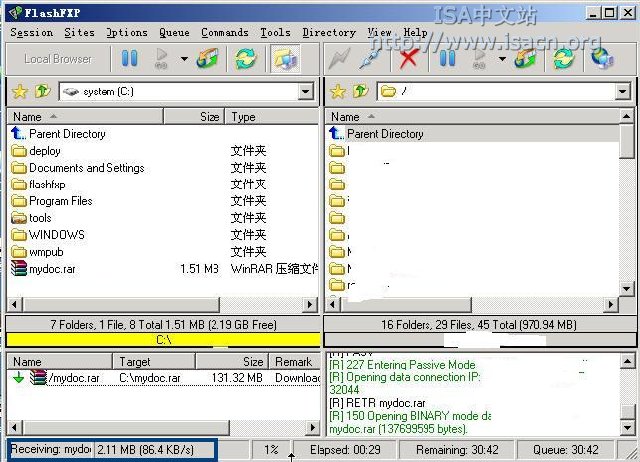The height and width of the screenshot is (462, 640).
Task: Open remote pane bookmarks star icon
Action: [338, 91]
